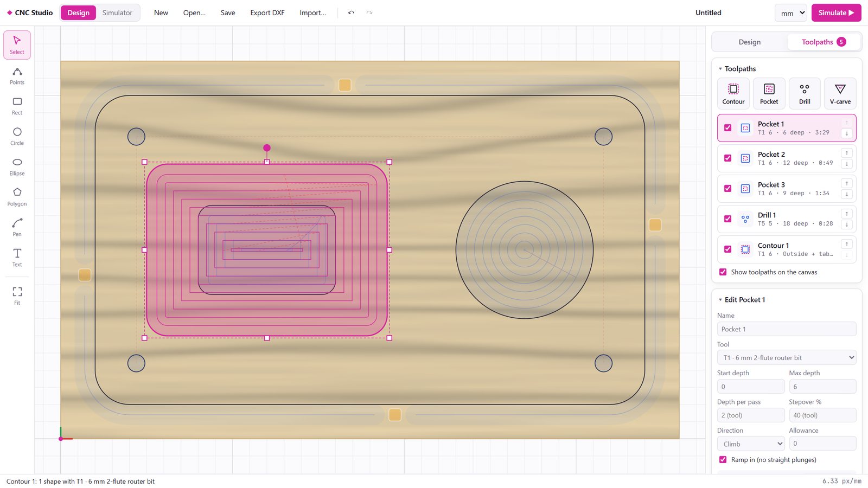Toggle Show toolpaths on the canvas
This screenshot has width=868, height=488.
pyautogui.click(x=723, y=272)
